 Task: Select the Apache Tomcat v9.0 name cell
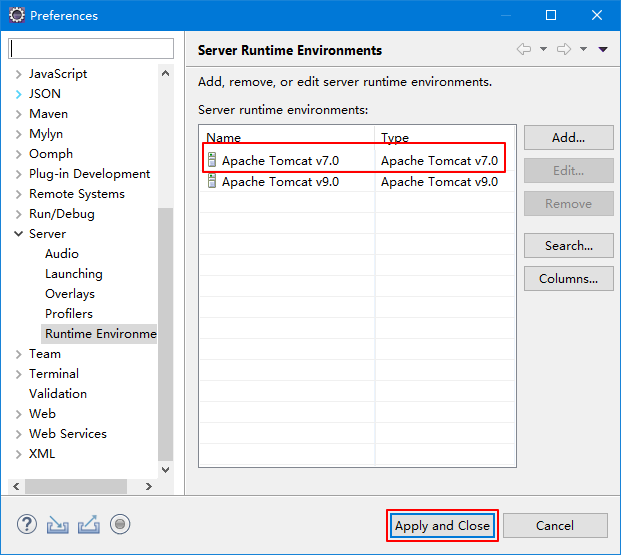[280, 181]
